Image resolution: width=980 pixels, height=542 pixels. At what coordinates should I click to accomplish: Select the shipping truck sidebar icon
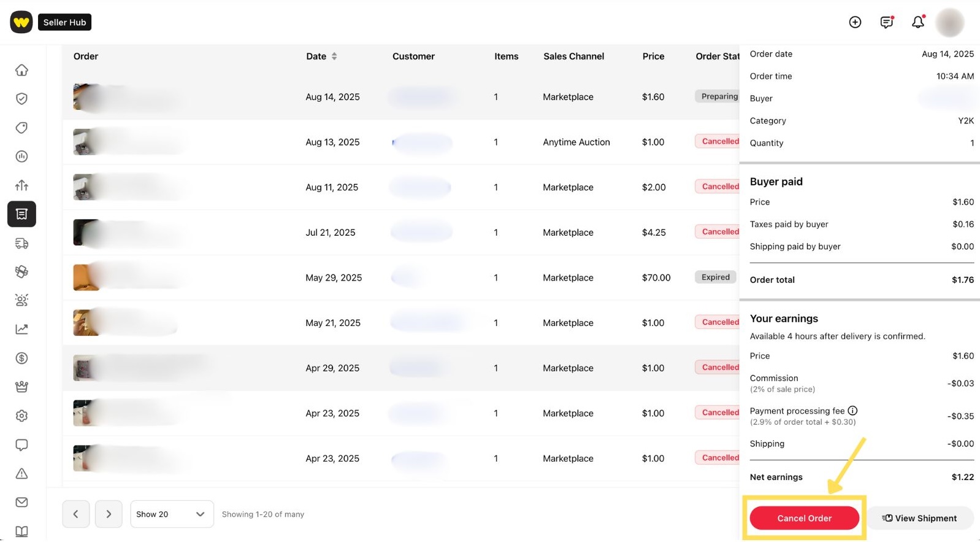pos(21,243)
